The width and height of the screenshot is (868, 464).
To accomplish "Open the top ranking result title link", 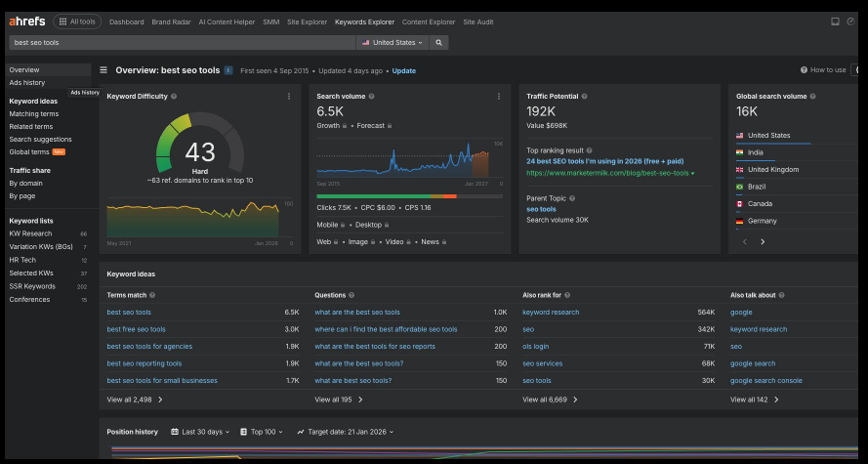I will coord(604,162).
